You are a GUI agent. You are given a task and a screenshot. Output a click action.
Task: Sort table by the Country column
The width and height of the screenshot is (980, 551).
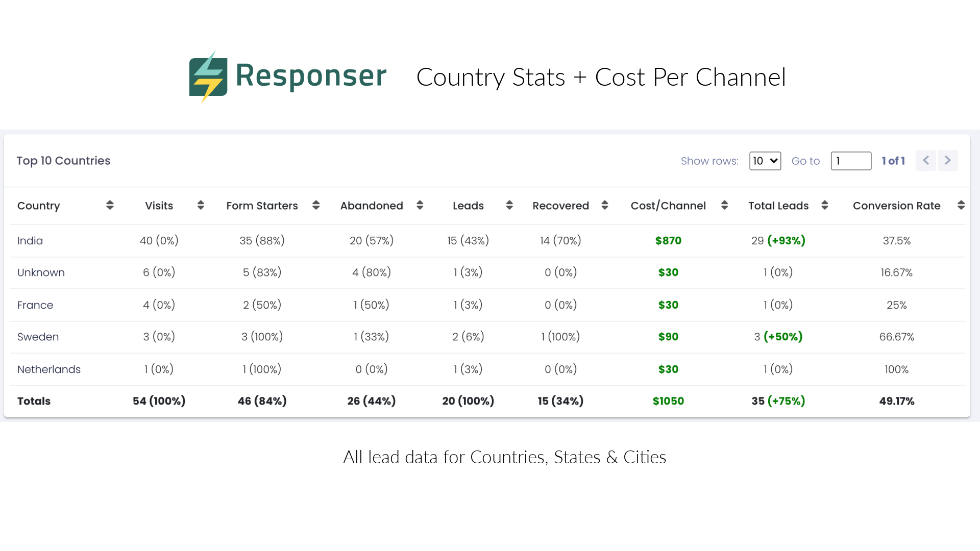click(110, 205)
